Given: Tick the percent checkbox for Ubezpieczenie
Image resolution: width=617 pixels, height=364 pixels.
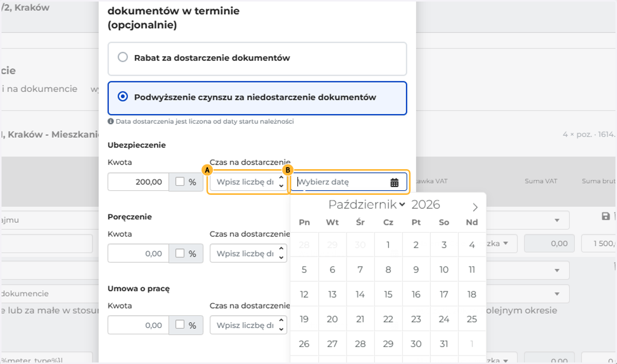Looking at the screenshot, I should tap(179, 182).
